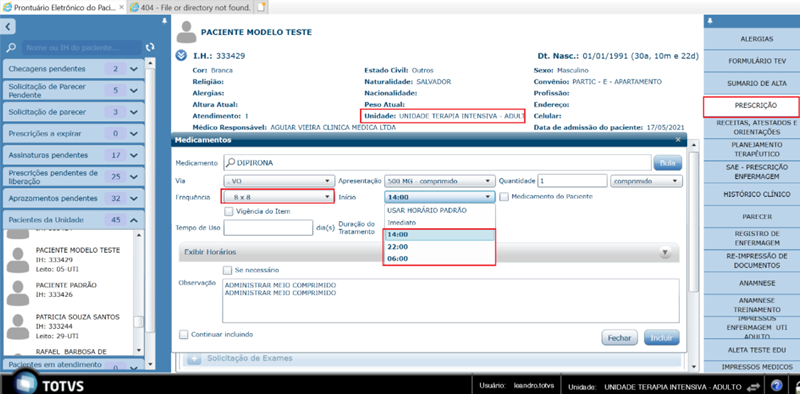This screenshot has height=394, width=800.
Task: Click the medication search magnifier icon
Action: 230,163
